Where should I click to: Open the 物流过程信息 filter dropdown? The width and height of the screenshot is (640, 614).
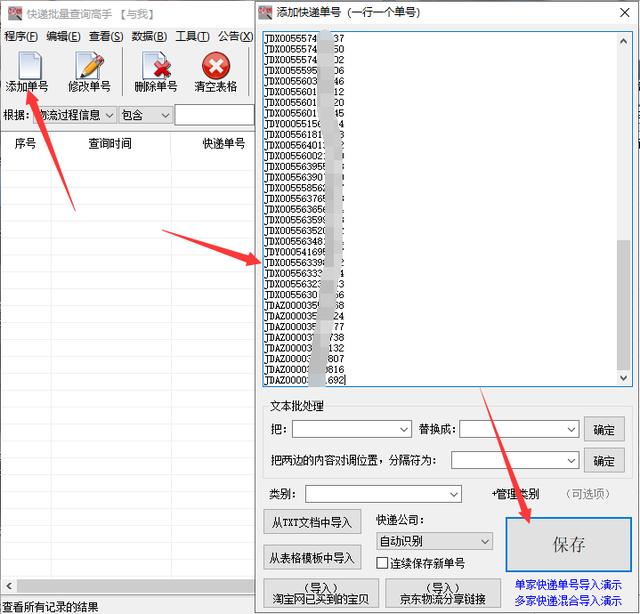[74, 115]
